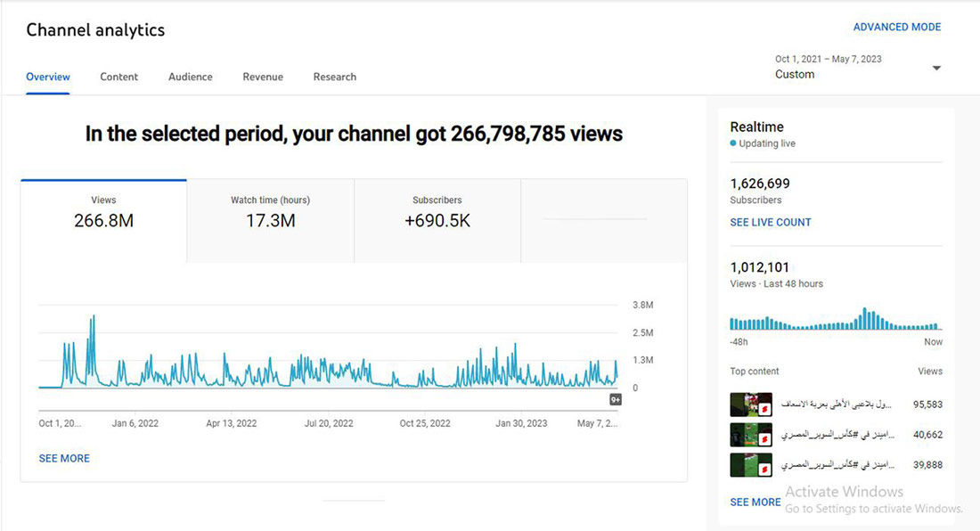Expand the date picker chevron arrow

point(935,67)
